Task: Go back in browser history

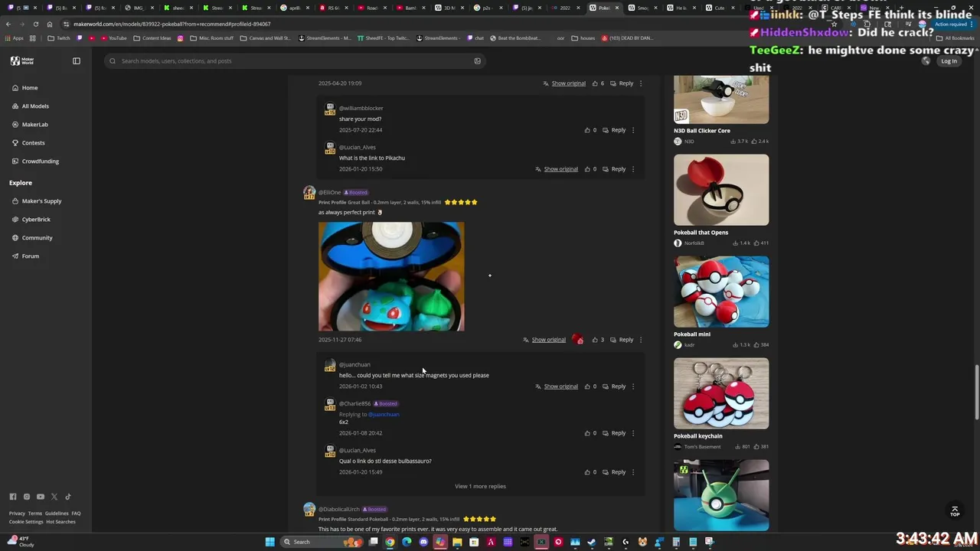Action: 8,24
